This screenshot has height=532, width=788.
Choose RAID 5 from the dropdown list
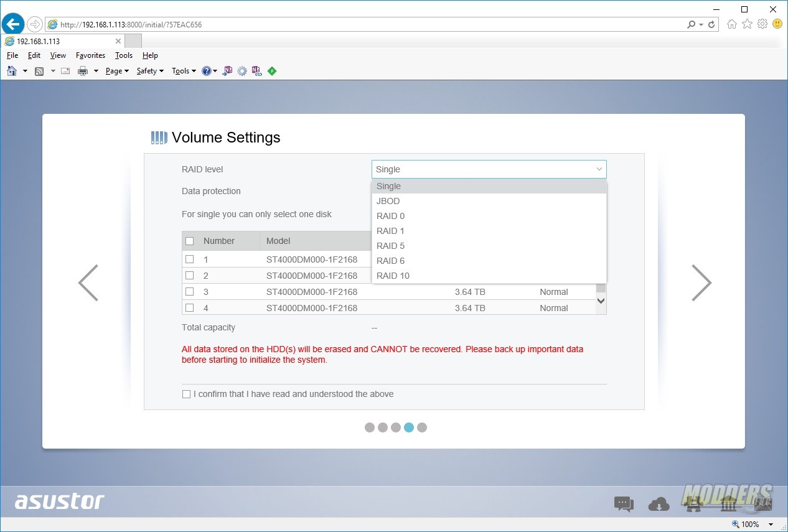[489, 246]
